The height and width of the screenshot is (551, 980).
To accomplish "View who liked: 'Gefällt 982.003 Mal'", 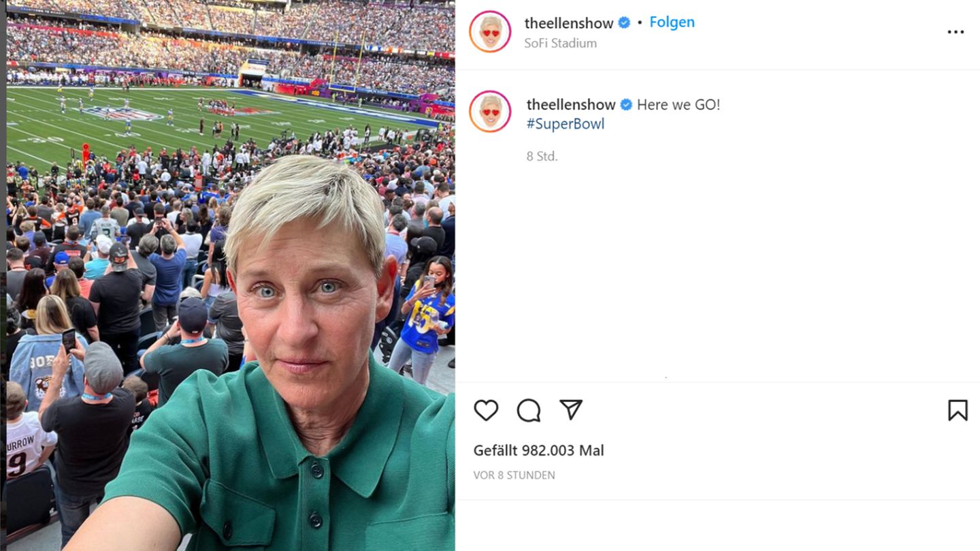I will point(538,450).
